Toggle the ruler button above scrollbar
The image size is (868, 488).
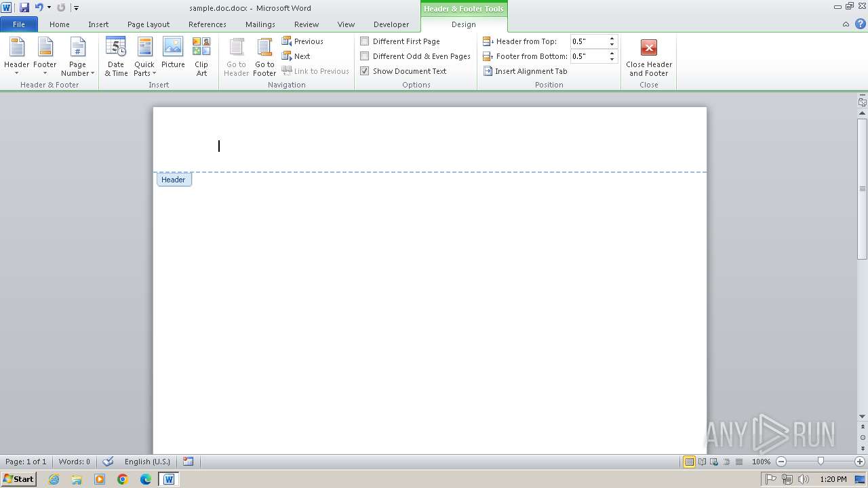[862, 102]
